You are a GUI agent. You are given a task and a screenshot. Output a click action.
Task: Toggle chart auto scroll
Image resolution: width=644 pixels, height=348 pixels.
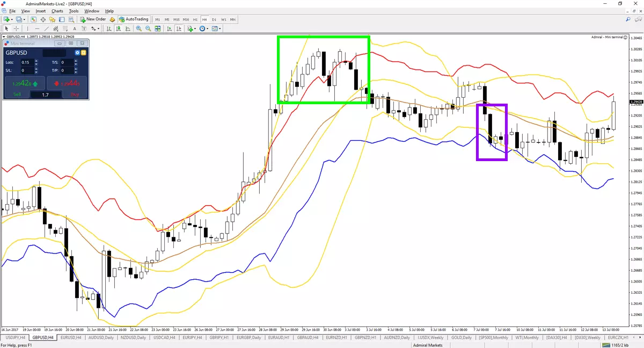pyautogui.click(x=170, y=28)
